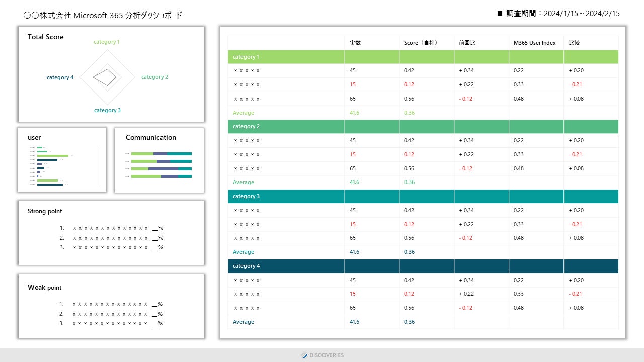
Task: Select the category 2 label on the radar chart
Action: click(x=154, y=77)
